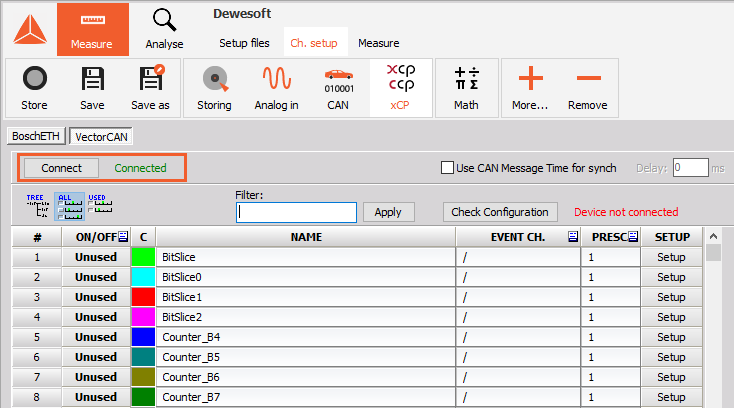Change the blue Counter_B4 color swatch

click(x=143, y=337)
